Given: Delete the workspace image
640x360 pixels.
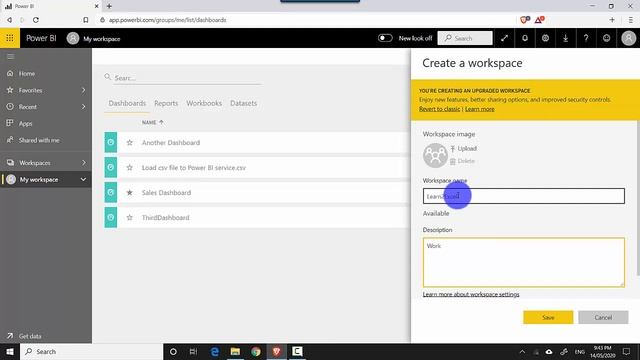Looking at the screenshot, I should [462, 161].
